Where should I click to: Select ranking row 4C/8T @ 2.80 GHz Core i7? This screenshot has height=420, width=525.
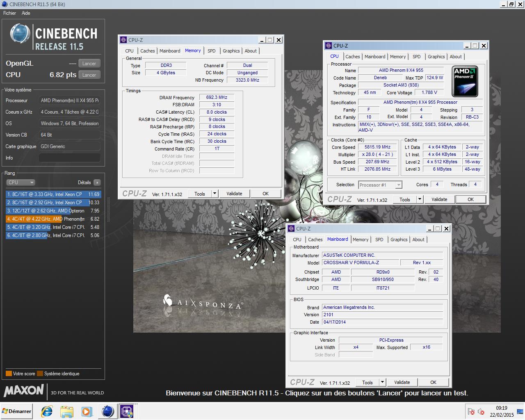[53, 235]
